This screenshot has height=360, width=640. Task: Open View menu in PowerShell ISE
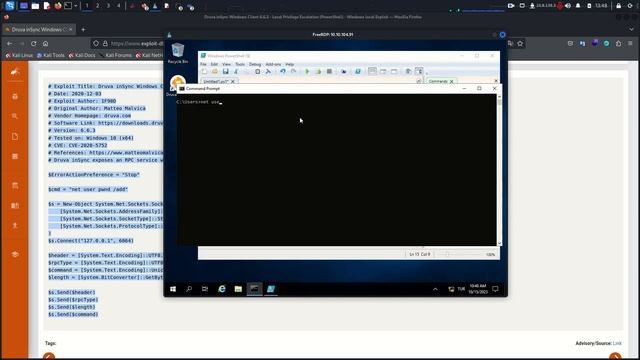click(x=227, y=64)
